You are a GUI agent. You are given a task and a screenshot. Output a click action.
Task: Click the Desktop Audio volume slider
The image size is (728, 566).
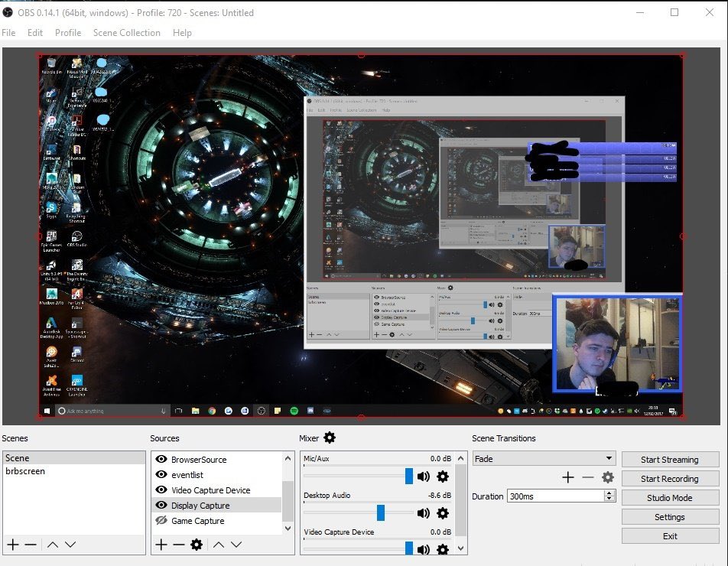pyautogui.click(x=359, y=512)
